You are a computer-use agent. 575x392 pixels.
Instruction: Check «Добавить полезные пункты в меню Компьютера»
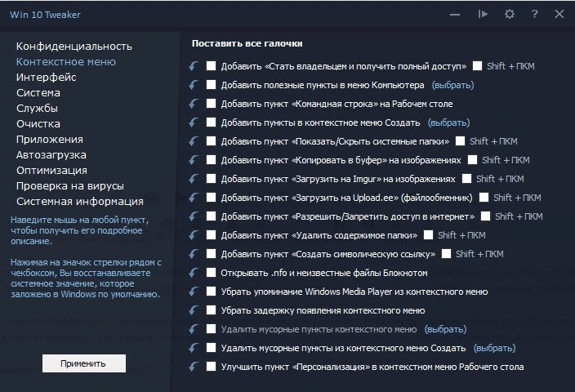(211, 84)
